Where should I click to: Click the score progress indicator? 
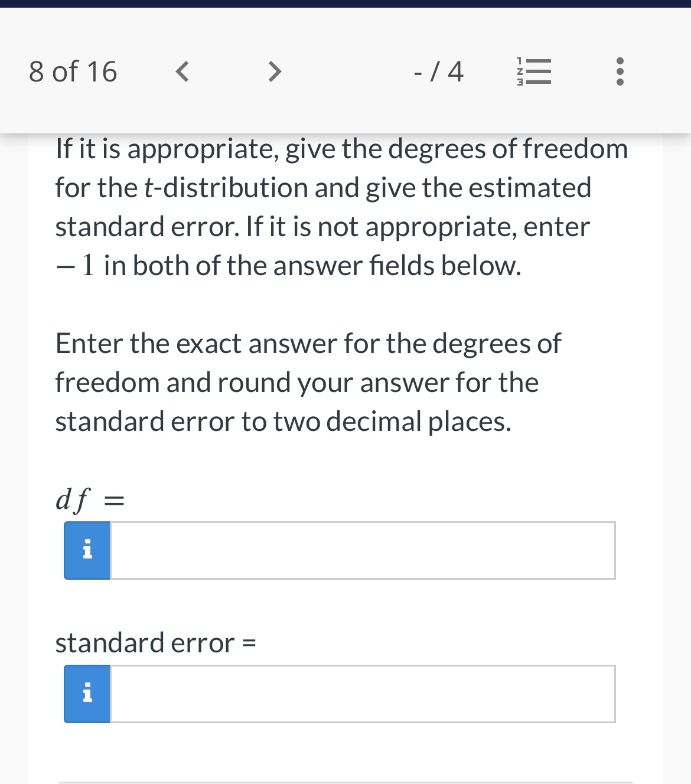pyautogui.click(x=439, y=71)
